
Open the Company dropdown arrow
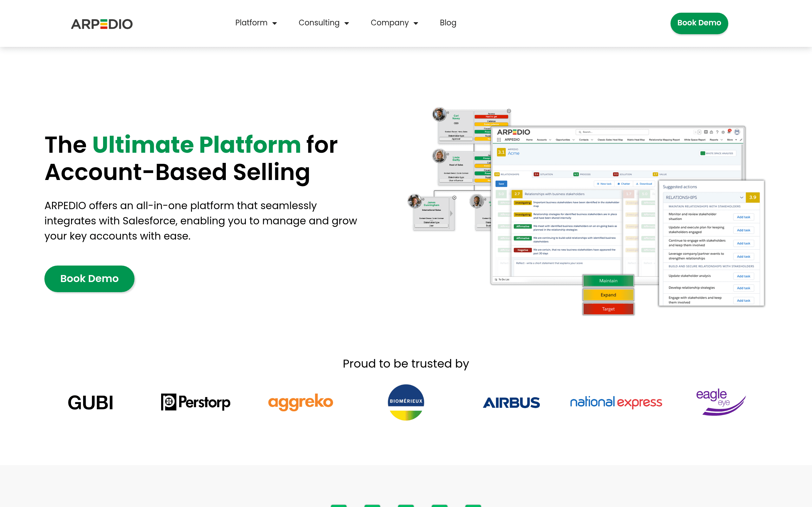tap(416, 23)
